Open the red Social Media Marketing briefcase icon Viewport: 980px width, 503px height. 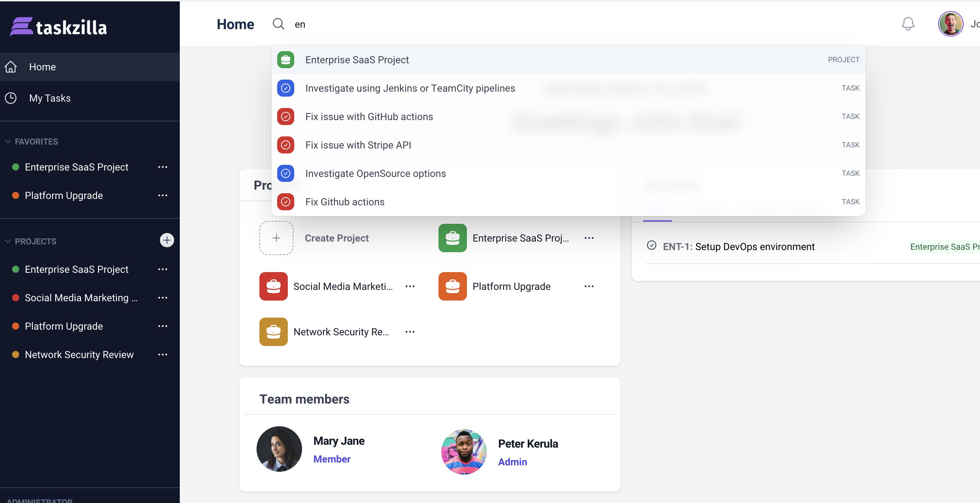pyautogui.click(x=273, y=286)
